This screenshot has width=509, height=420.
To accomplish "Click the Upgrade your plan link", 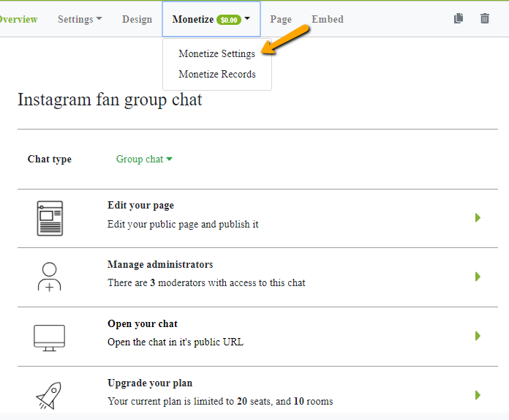I will point(150,383).
